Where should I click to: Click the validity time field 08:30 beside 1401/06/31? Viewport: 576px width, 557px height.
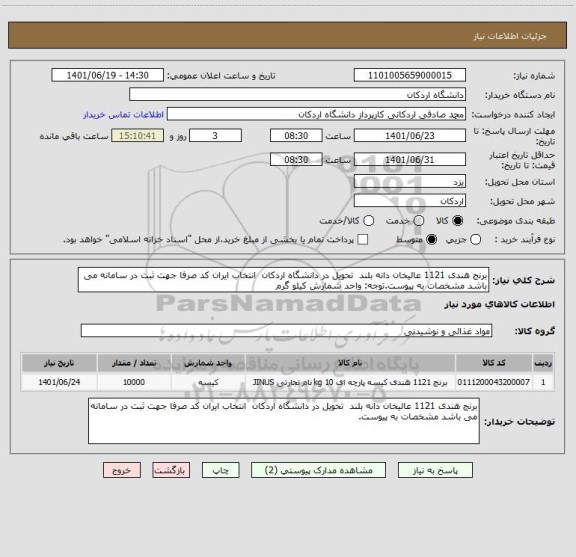tap(296, 159)
